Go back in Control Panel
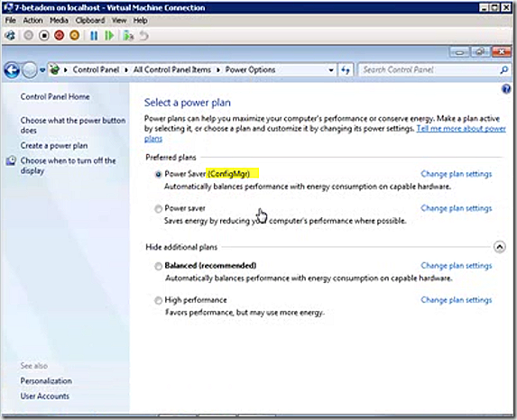The height and width of the screenshot is (420, 517). 12,69
